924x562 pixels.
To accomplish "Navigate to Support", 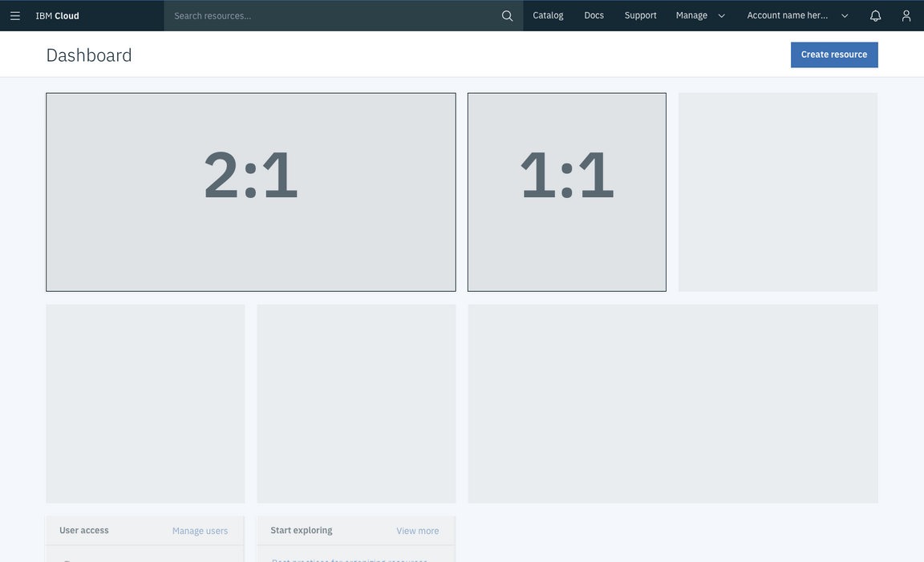I will click(x=639, y=14).
